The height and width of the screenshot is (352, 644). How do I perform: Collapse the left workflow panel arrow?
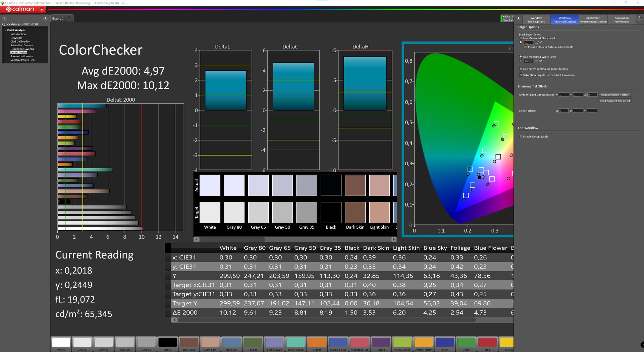point(46,18)
